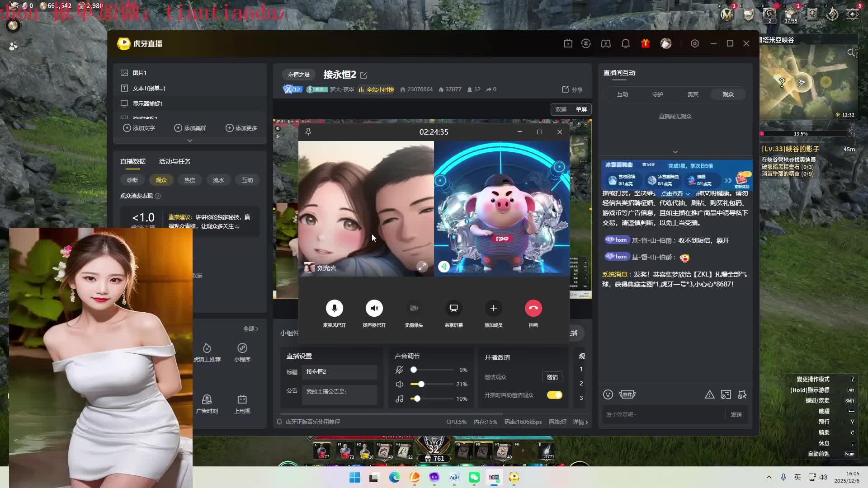868x488 pixels.
Task: Turn off the speaker in call
Action: click(x=374, y=308)
